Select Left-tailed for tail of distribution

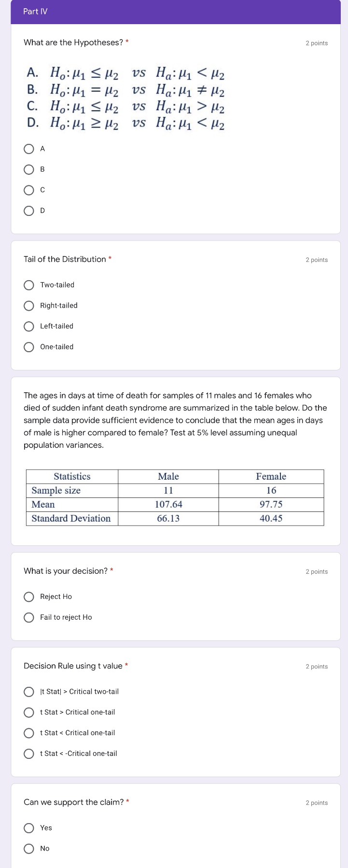(x=29, y=326)
